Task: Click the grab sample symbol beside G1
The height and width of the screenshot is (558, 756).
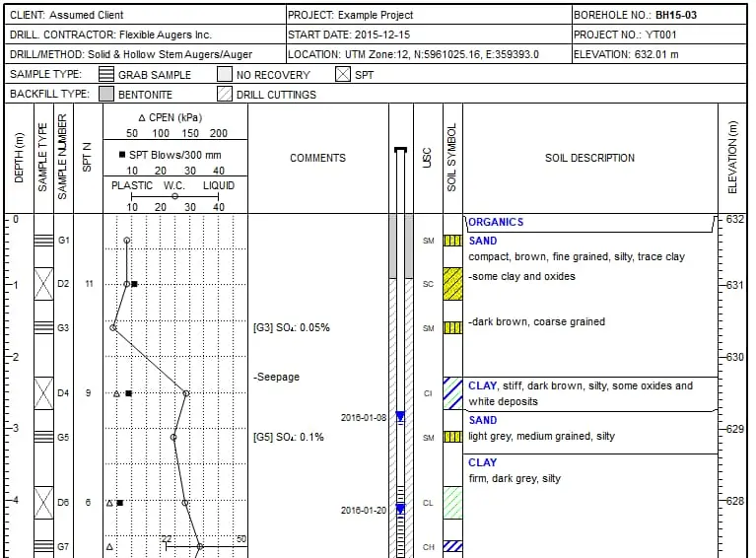Action: [x=44, y=240]
